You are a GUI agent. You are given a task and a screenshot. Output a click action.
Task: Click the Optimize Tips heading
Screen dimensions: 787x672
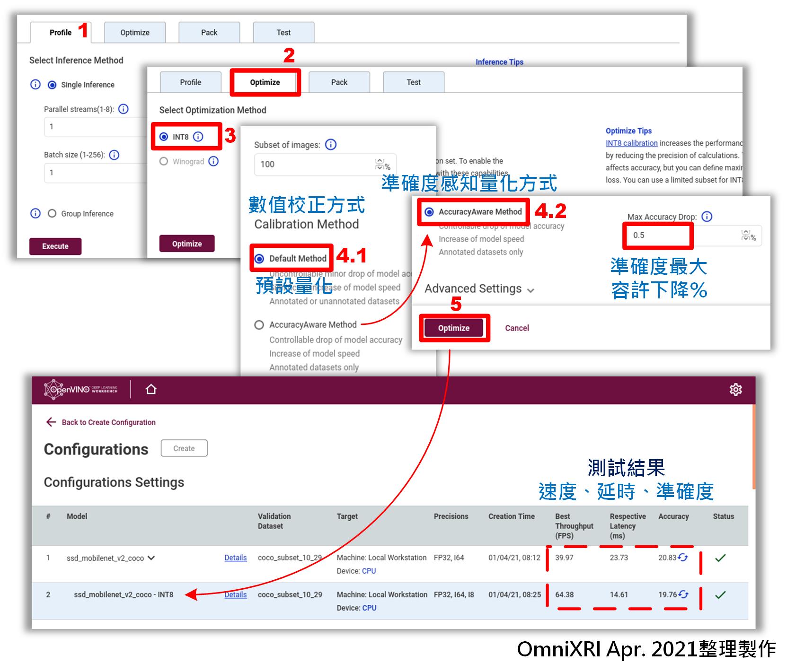pyautogui.click(x=628, y=131)
